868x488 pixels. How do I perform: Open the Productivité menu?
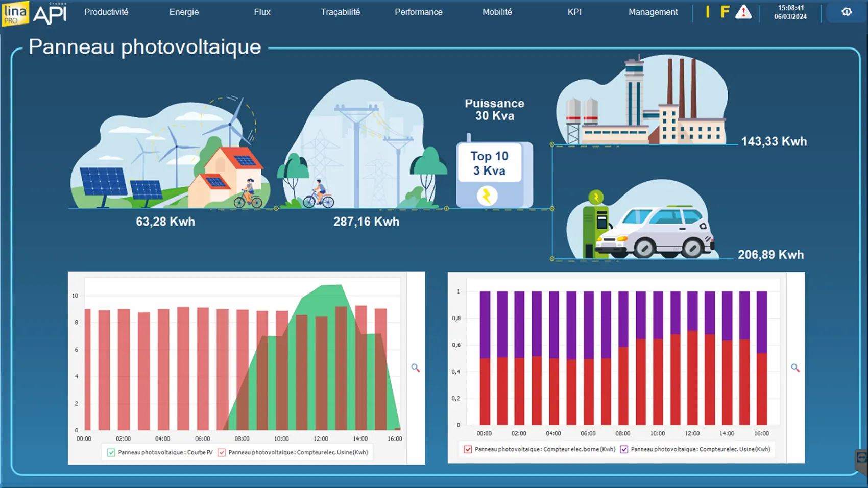[106, 12]
